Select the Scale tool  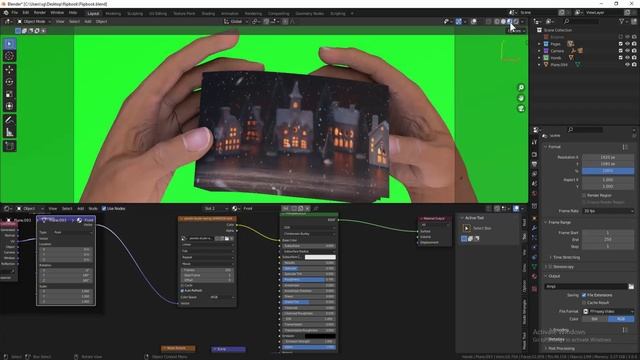[x=10, y=94]
